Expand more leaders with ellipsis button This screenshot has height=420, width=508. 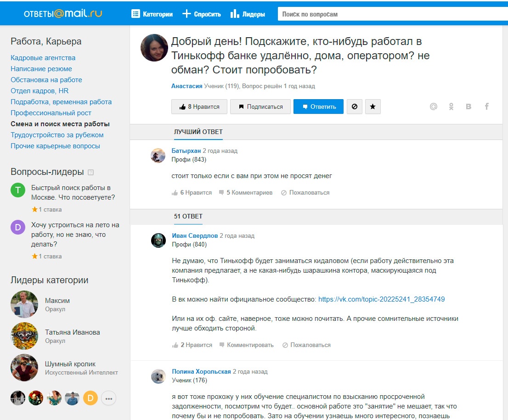108,398
